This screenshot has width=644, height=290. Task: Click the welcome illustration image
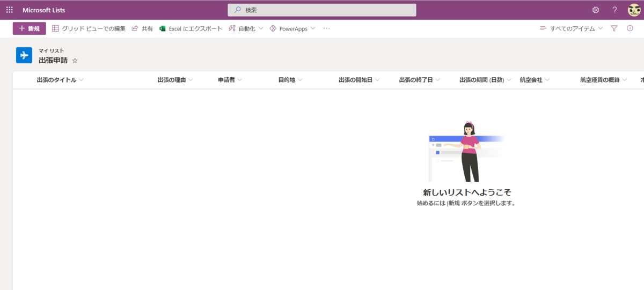pos(466,152)
